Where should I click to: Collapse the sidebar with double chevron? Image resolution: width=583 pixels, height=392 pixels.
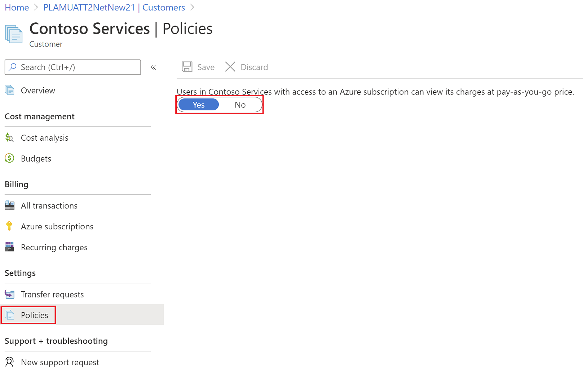pos(153,67)
